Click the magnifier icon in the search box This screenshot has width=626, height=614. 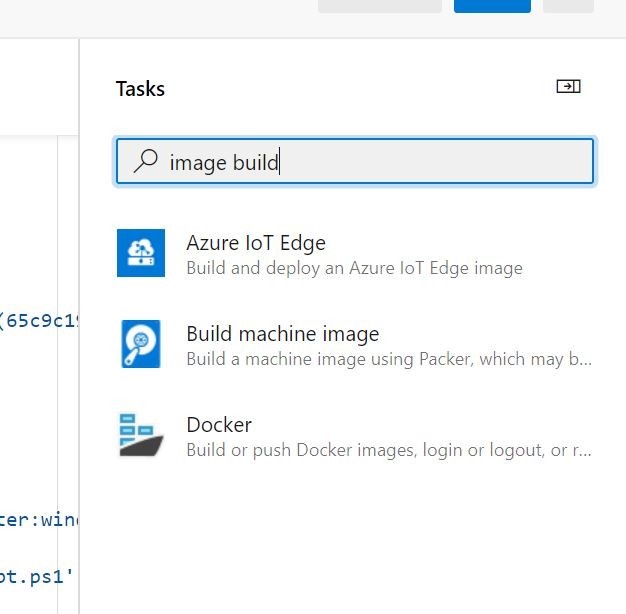pyautogui.click(x=146, y=161)
